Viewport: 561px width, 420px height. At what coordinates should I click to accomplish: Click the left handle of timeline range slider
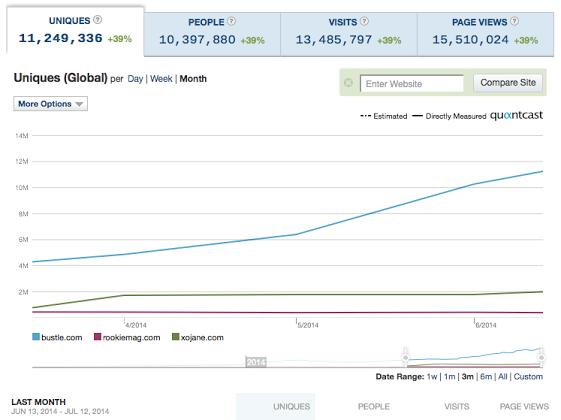(405, 357)
